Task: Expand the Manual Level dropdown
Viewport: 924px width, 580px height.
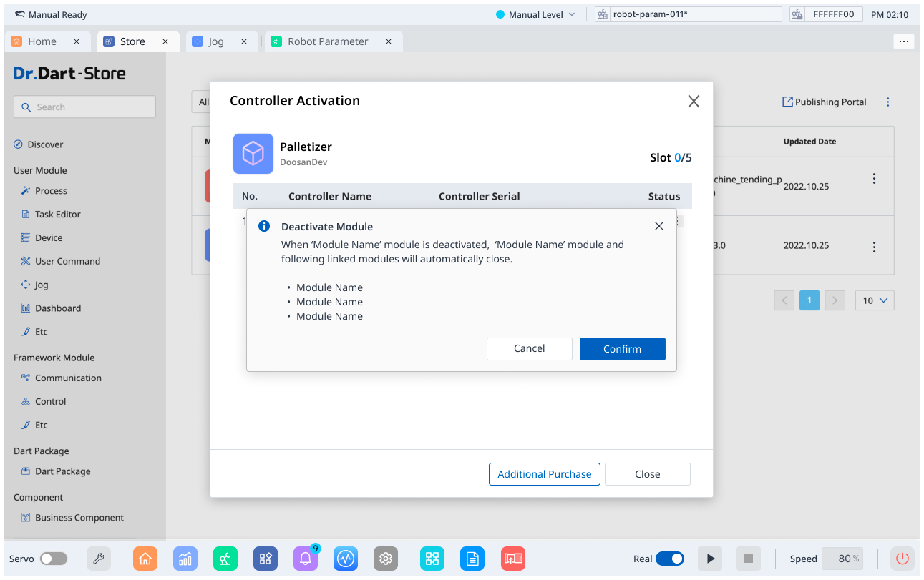Action: (536, 14)
